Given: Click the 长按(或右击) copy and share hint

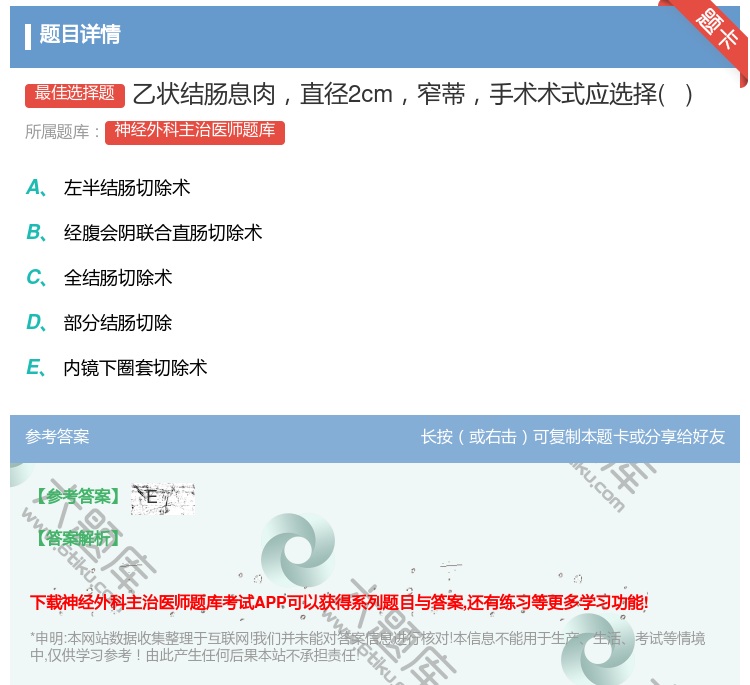Looking at the screenshot, I should click(x=573, y=437).
